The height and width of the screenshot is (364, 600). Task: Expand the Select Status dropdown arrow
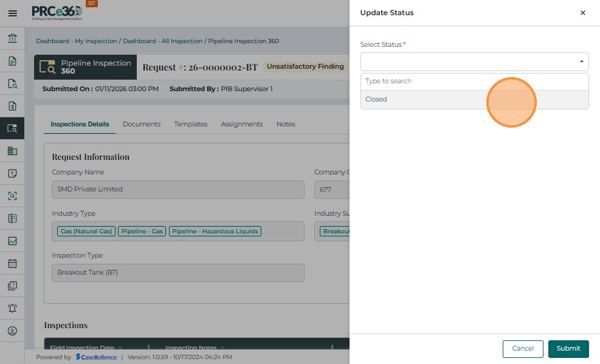581,62
